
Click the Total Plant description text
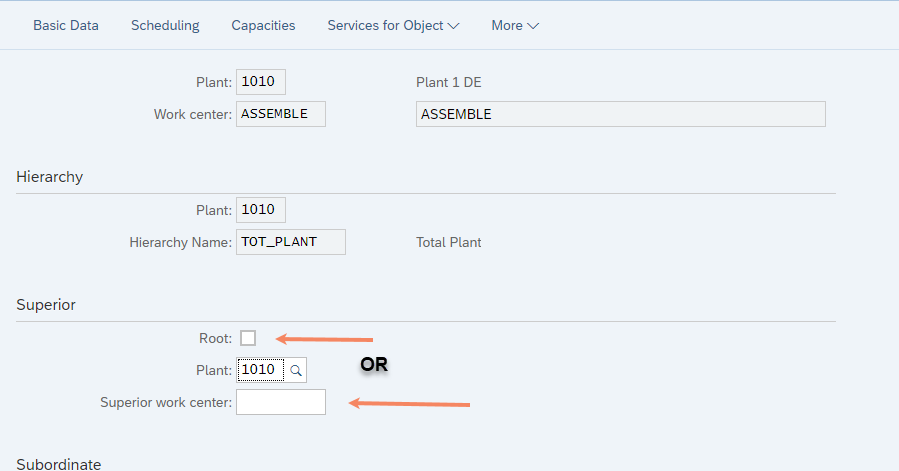click(449, 243)
